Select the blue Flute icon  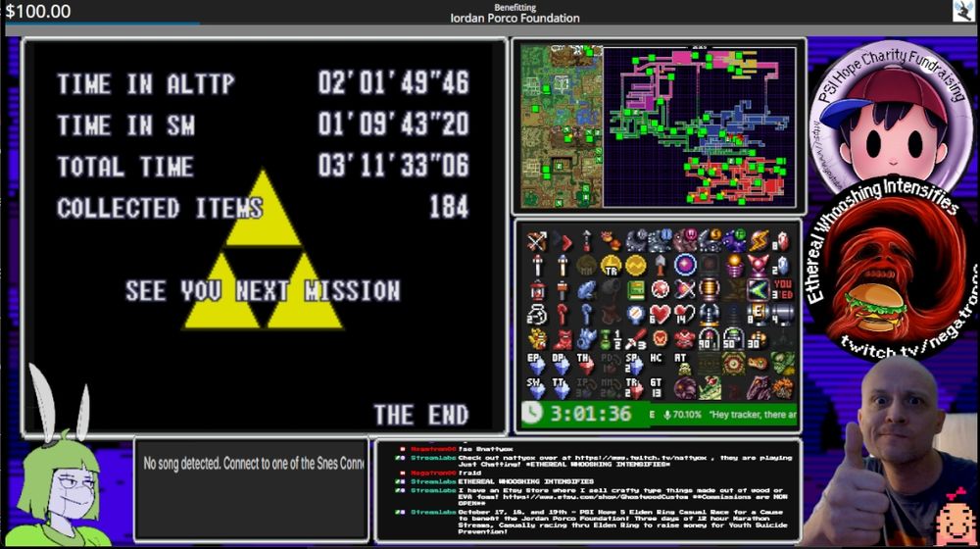(x=586, y=290)
